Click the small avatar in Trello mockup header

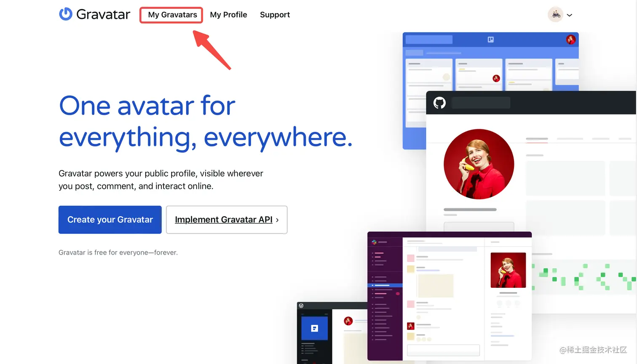click(x=571, y=40)
